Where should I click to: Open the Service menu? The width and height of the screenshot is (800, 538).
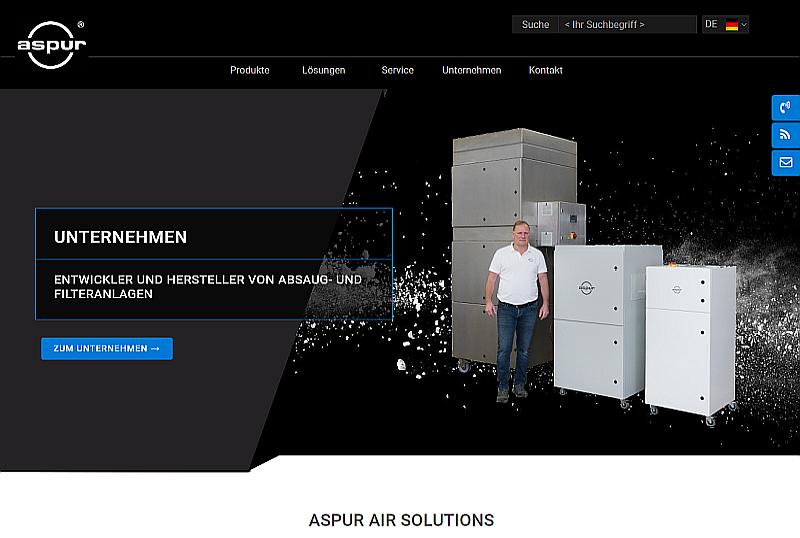click(x=397, y=70)
